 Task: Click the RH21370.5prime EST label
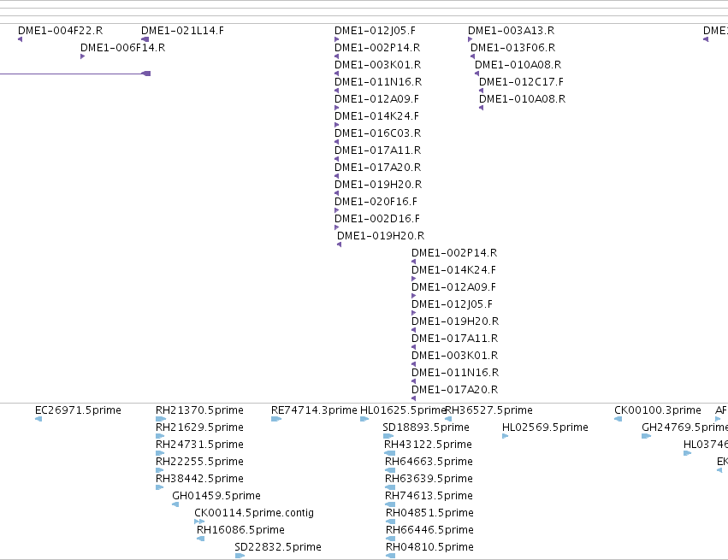click(199, 410)
